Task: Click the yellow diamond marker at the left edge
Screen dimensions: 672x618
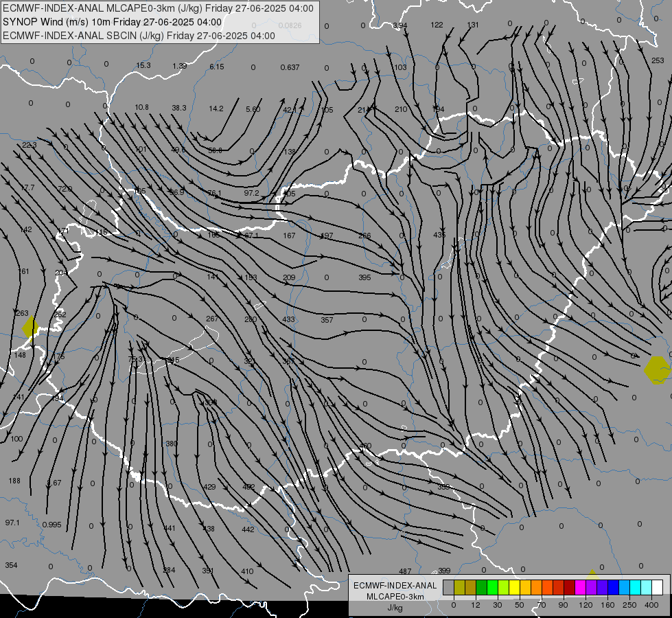Action: click(x=30, y=327)
